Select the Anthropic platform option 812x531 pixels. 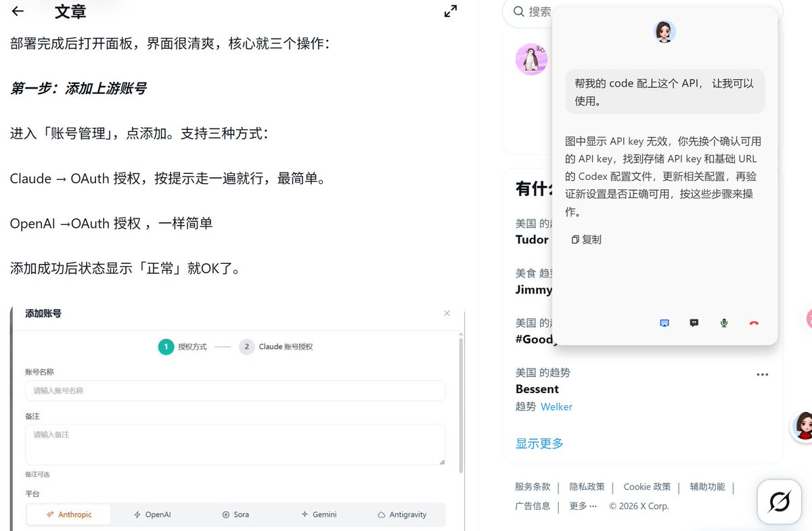(68, 514)
